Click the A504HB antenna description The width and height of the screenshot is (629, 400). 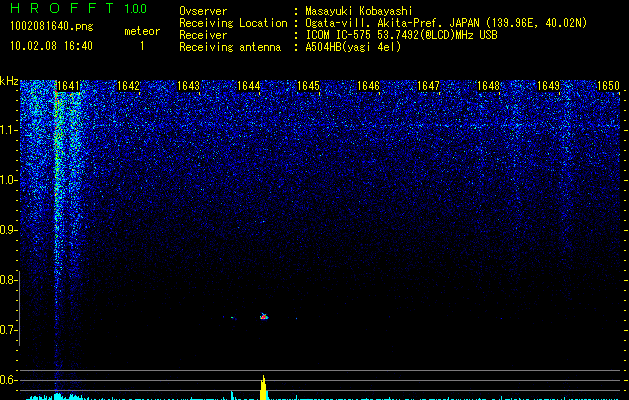pos(353,47)
